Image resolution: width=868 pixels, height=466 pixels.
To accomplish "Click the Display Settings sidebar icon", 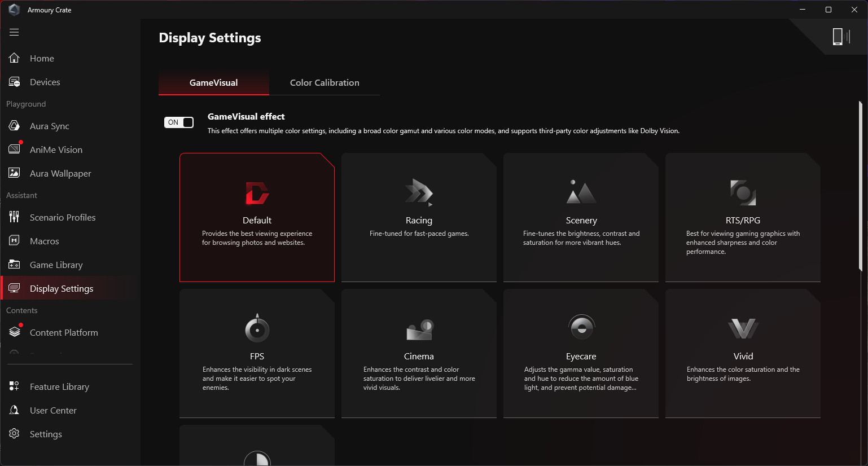I will [x=14, y=288].
